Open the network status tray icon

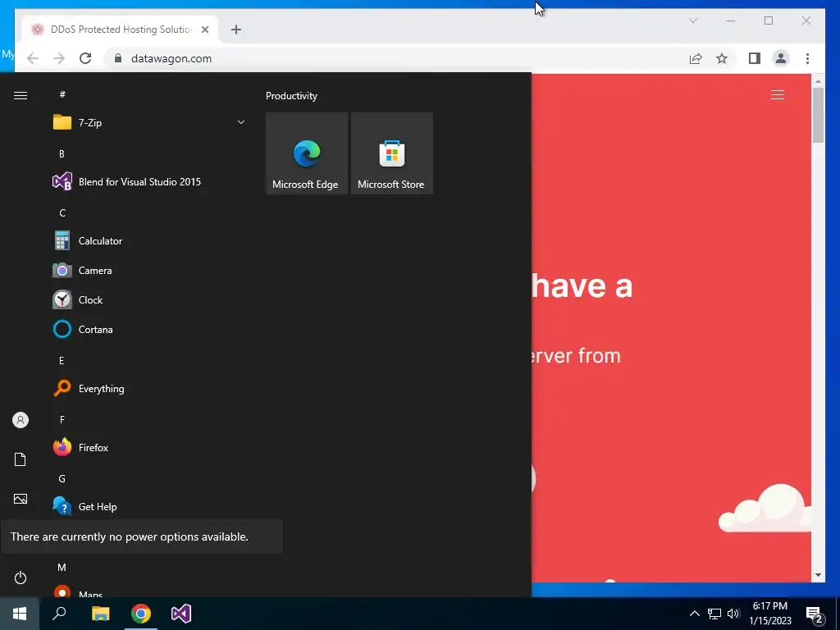[x=714, y=614]
